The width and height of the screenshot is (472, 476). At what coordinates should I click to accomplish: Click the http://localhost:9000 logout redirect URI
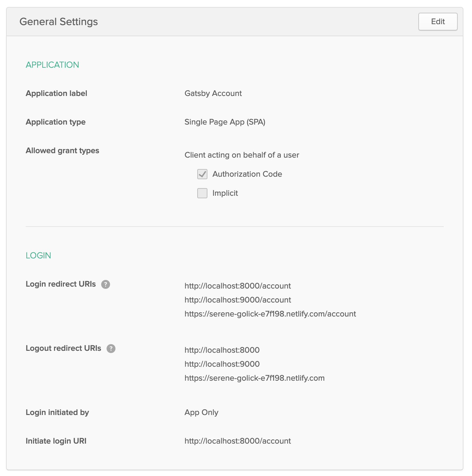tap(222, 364)
